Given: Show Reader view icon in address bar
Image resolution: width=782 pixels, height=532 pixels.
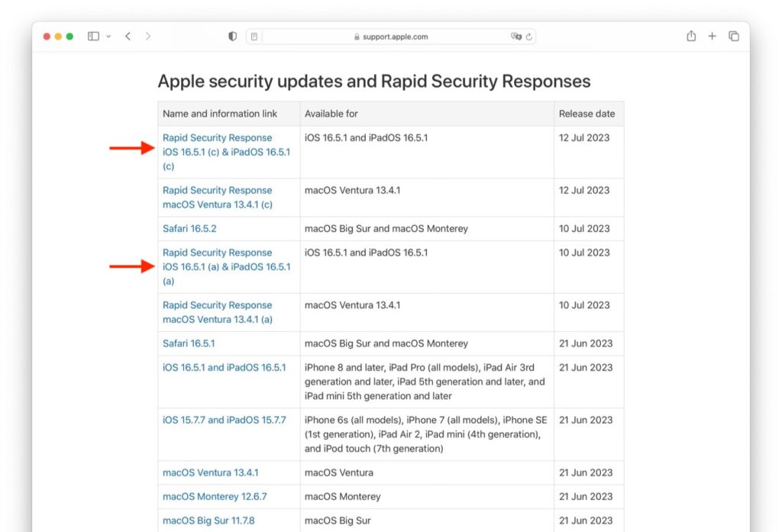Looking at the screenshot, I should click(x=254, y=37).
